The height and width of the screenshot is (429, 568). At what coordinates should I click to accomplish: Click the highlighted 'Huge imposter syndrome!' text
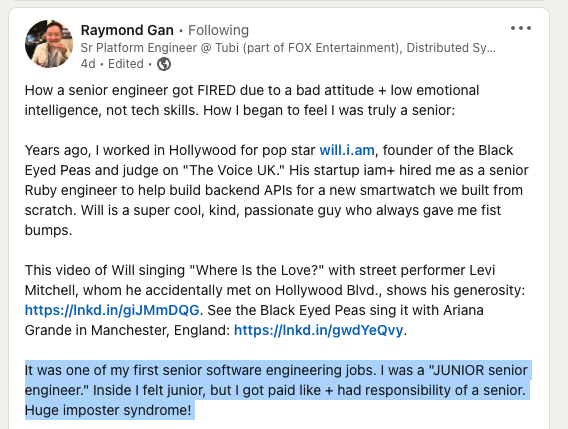pyautogui.click(x=108, y=410)
